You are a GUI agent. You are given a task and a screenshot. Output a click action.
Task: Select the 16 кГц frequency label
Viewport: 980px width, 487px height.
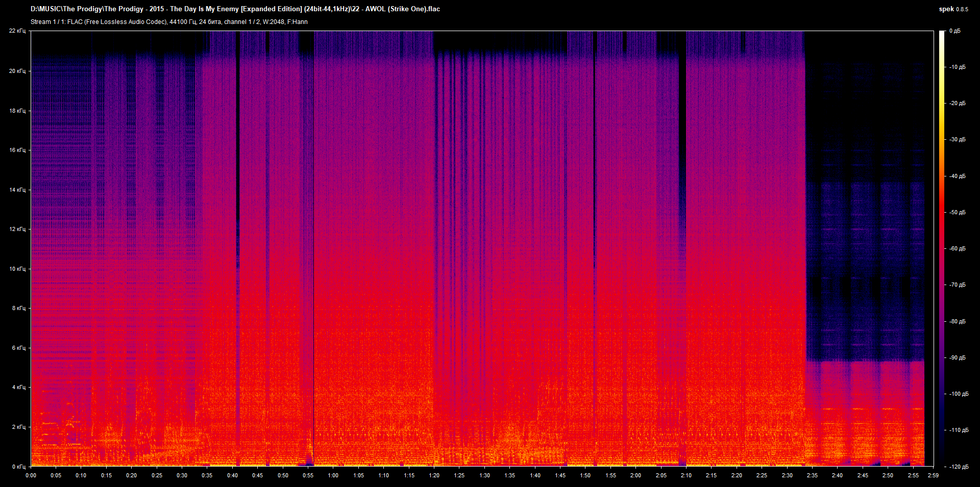(x=17, y=150)
